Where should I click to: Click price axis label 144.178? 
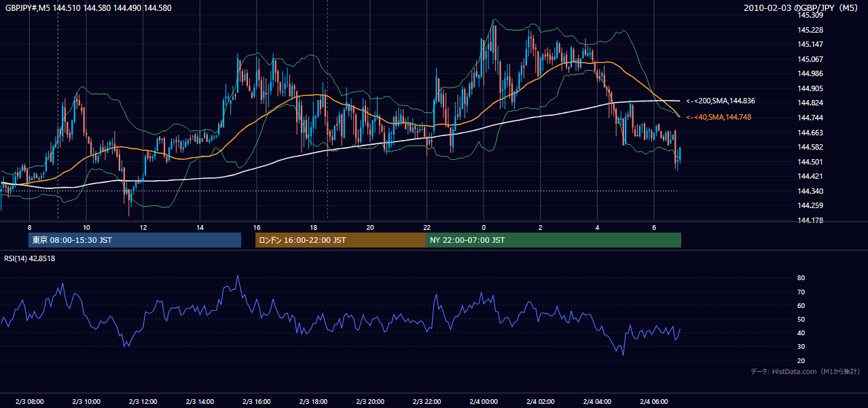811,220
